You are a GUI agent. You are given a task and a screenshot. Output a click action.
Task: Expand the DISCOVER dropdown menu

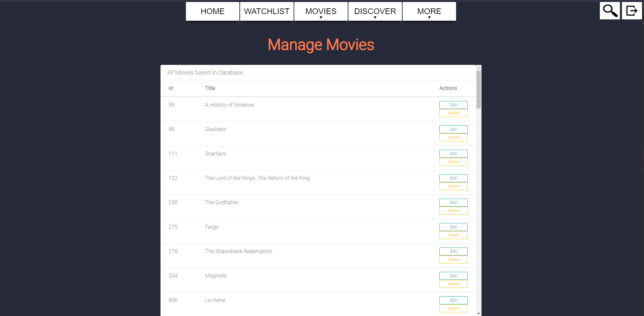click(x=375, y=11)
